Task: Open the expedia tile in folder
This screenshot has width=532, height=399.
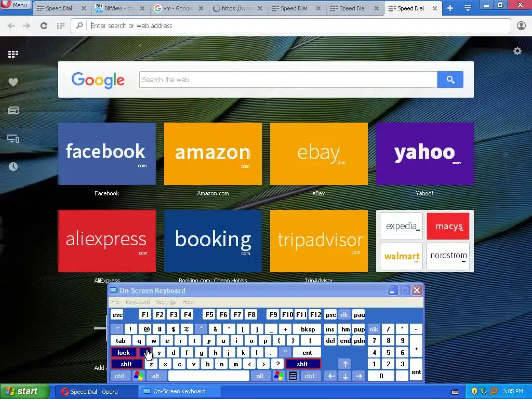Action: (402, 227)
